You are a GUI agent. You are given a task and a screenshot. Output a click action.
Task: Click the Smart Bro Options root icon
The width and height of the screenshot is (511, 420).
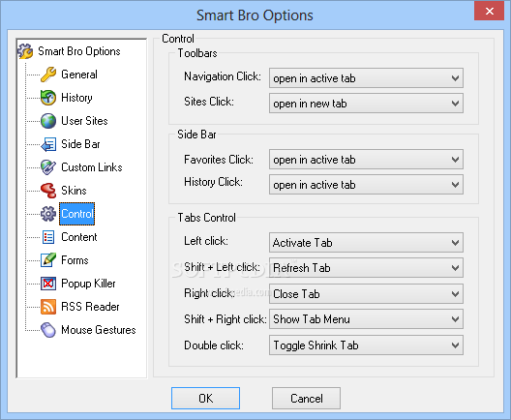pos(25,51)
